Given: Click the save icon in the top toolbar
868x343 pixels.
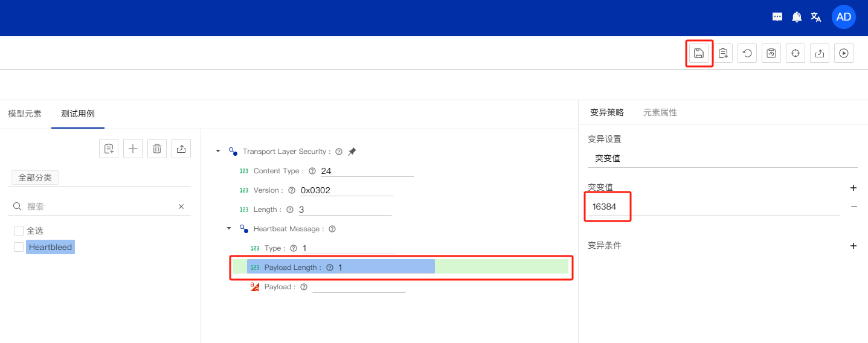Looking at the screenshot, I should (x=699, y=53).
